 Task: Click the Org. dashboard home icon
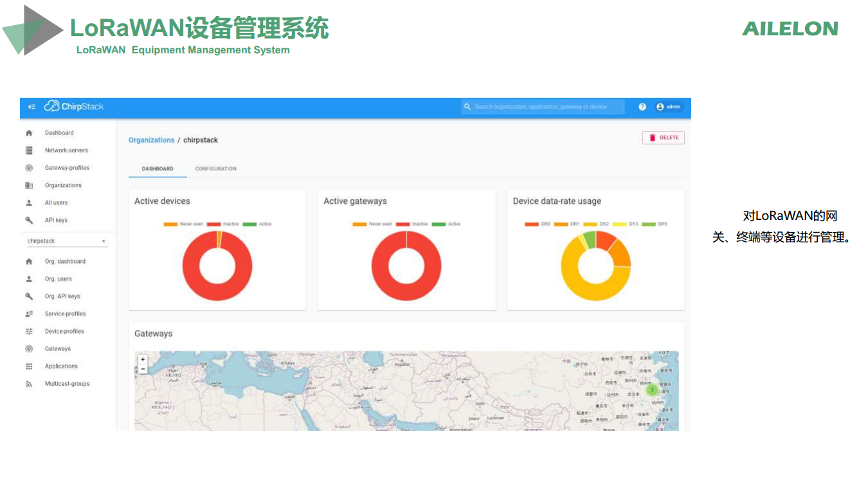[x=29, y=262]
